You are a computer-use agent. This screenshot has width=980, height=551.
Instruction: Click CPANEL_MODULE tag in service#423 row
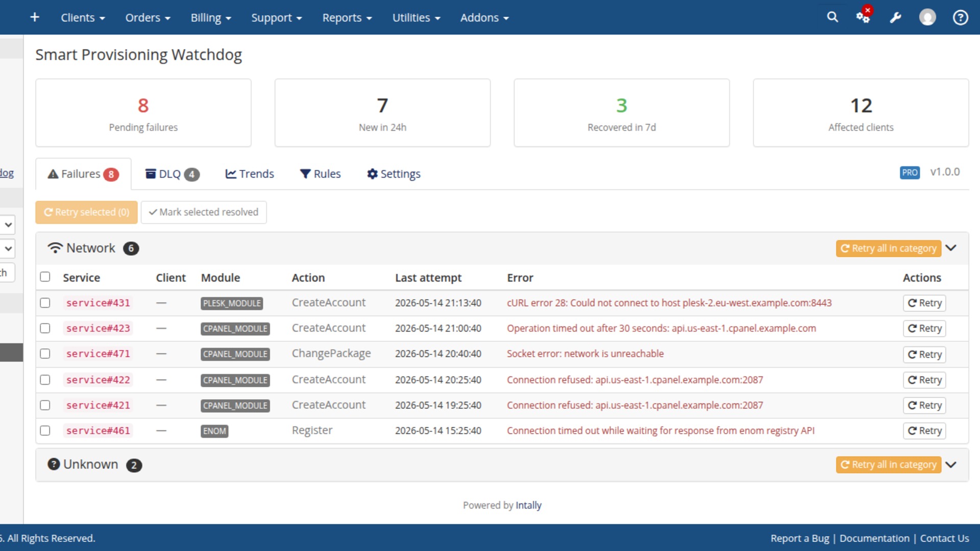tap(235, 329)
